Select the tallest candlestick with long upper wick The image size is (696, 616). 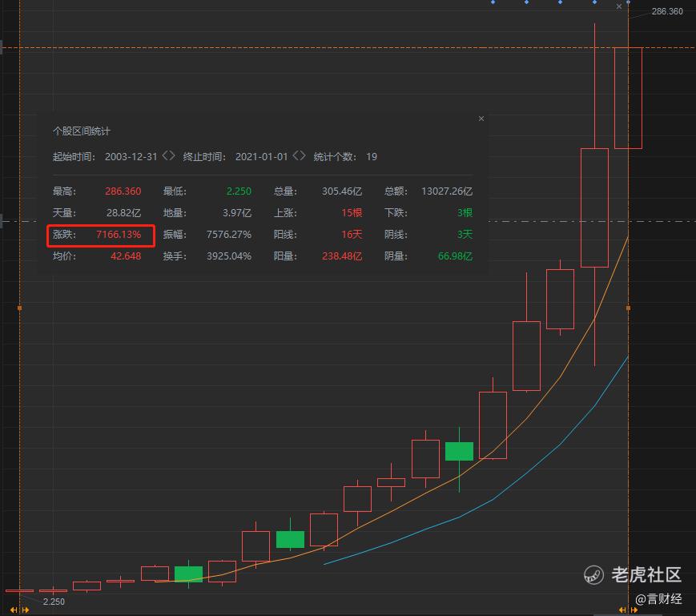594,207
